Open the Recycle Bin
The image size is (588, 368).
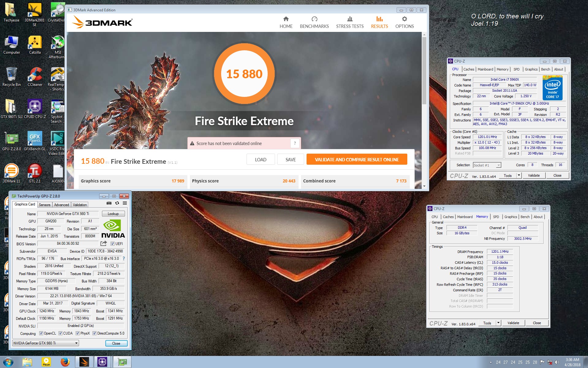pos(11,77)
